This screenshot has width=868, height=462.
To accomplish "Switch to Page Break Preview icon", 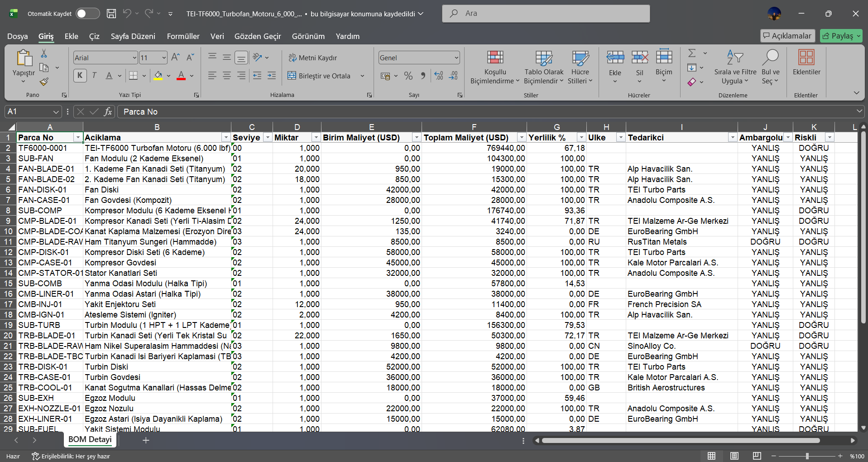I will tap(757, 456).
